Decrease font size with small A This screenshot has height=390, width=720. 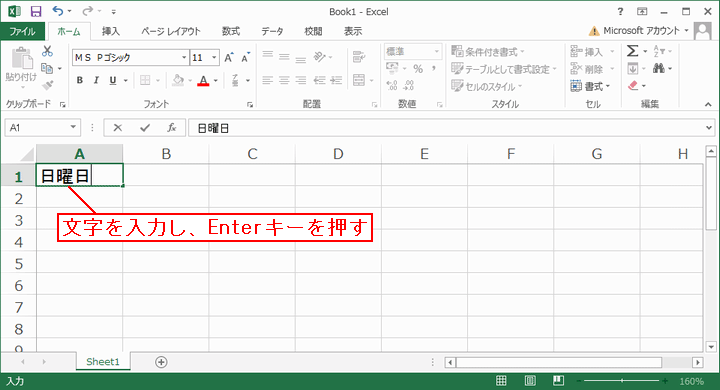pos(246,57)
